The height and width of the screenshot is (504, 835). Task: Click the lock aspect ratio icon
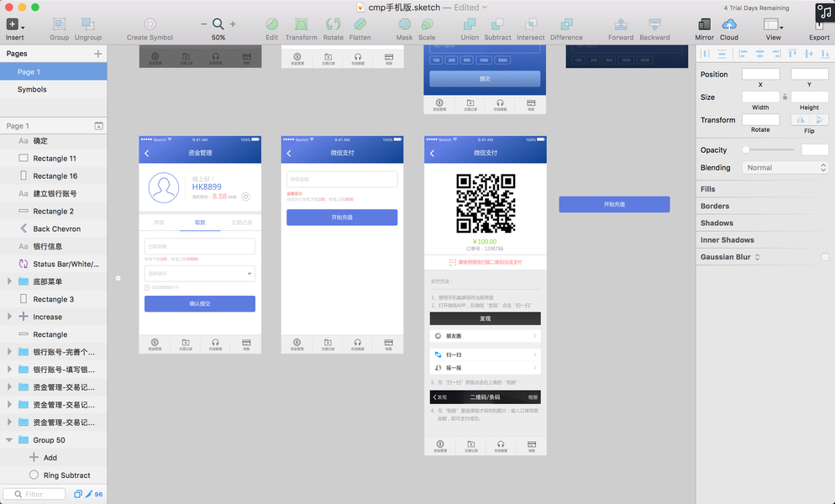coord(785,97)
